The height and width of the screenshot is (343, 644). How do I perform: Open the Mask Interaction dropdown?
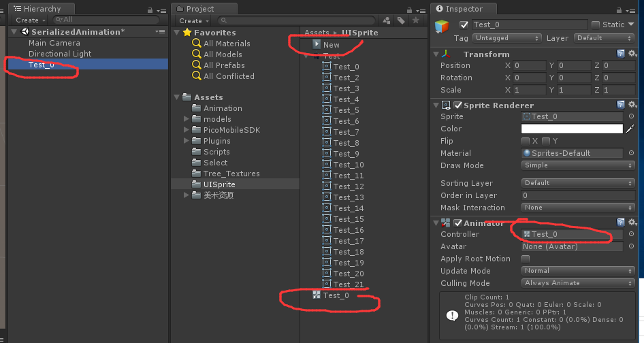[578, 208]
